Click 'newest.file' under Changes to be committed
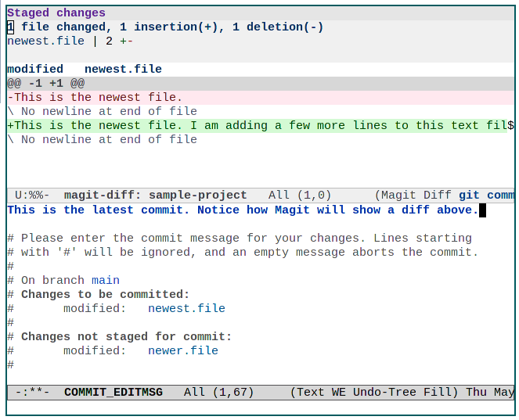 (186, 309)
